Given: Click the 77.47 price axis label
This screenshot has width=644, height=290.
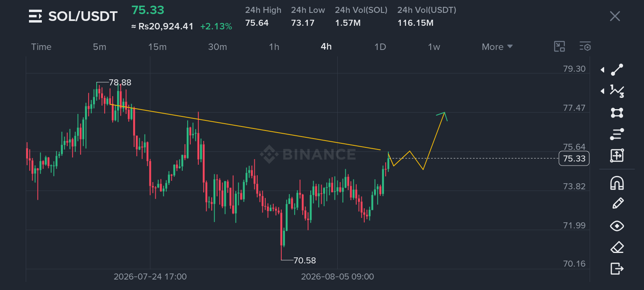Looking at the screenshot, I should 574,108.
